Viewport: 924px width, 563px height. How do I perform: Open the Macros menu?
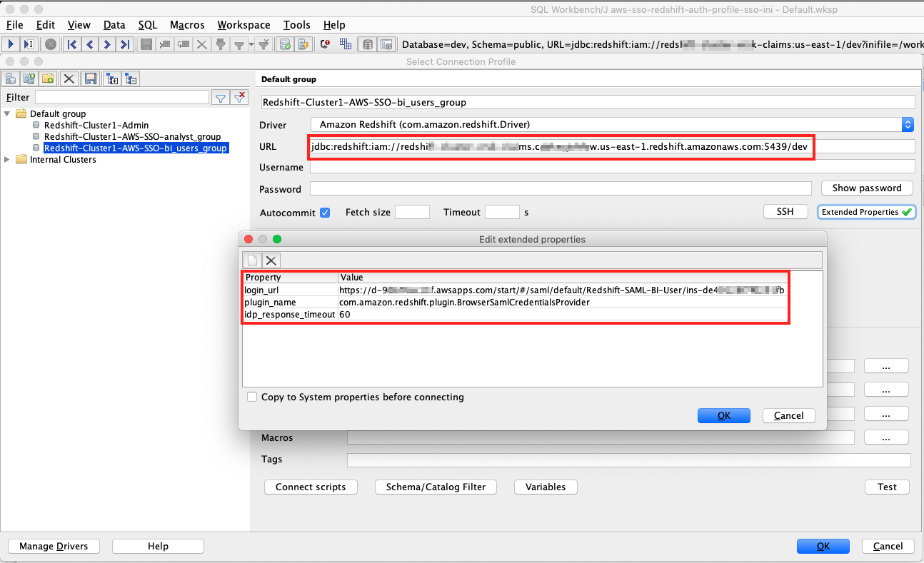point(188,25)
